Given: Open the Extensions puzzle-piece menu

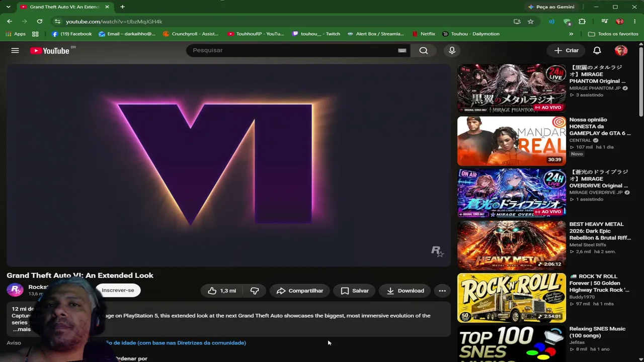Looking at the screenshot, I should (x=582, y=22).
